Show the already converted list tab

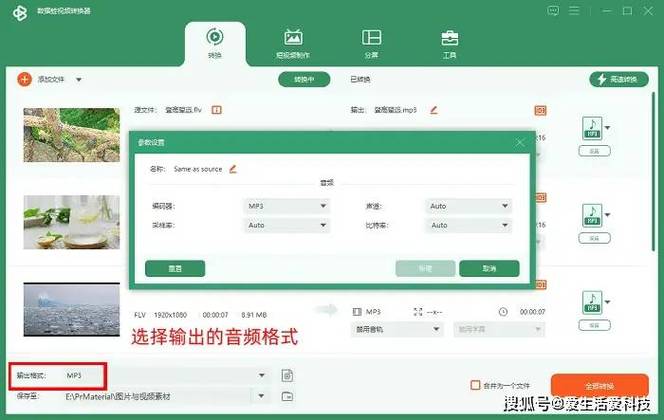[x=360, y=79]
